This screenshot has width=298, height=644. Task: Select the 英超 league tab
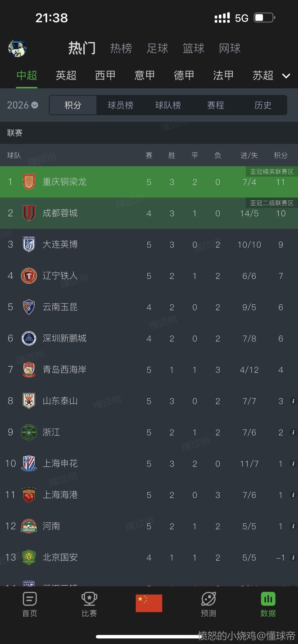66,75
